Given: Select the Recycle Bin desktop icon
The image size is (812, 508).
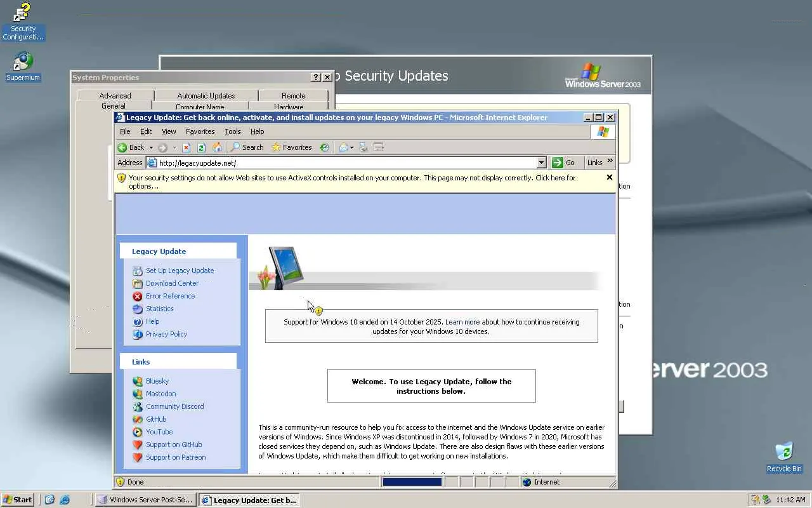Looking at the screenshot, I should (x=784, y=458).
